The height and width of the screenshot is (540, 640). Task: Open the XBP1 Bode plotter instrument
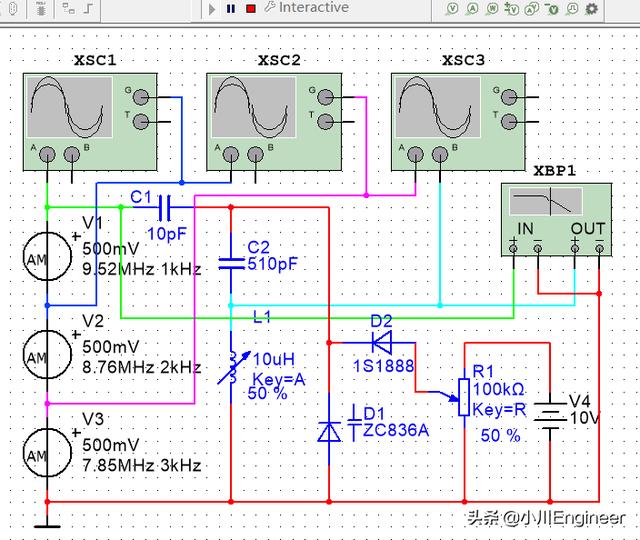(x=556, y=220)
